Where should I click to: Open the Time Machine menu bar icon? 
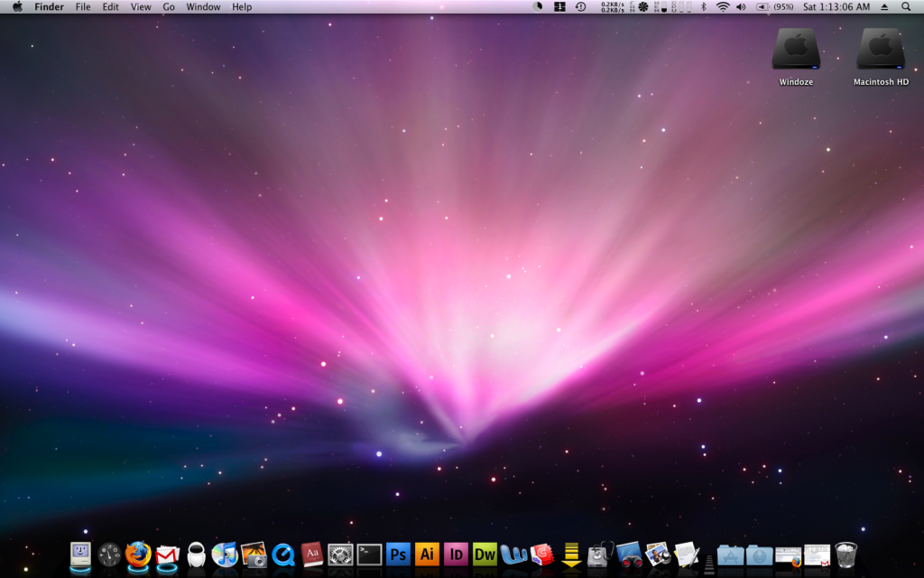(580, 7)
